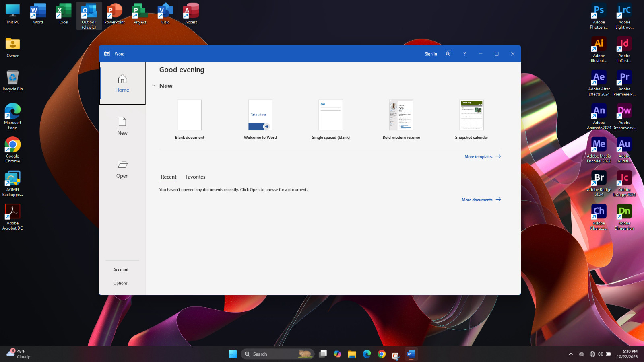
Task: Select the Adobe Animate 2024 shortcut
Action: coord(599,117)
